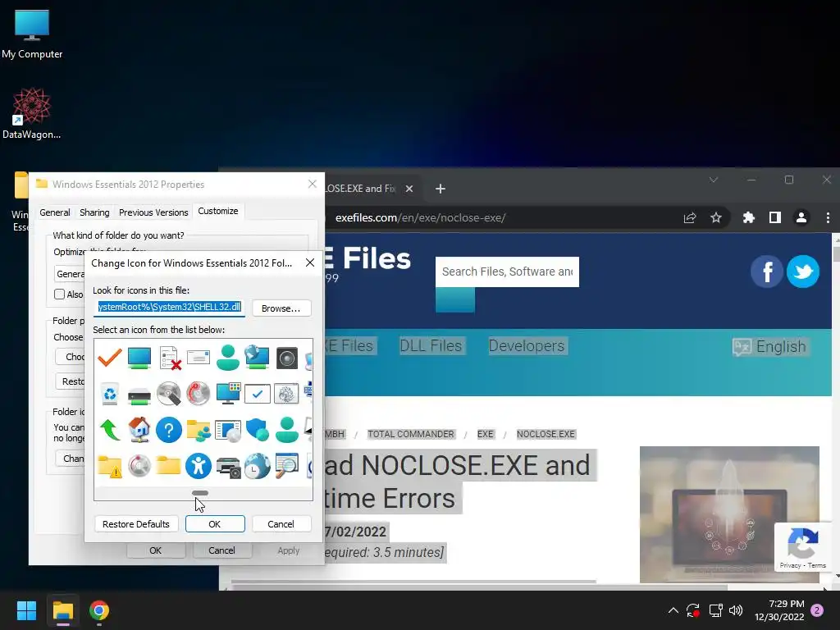This screenshot has height=630, width=840.
Task: Click the NOCLOSE.EXE breadcrumb link
Action: coord(546,434)
